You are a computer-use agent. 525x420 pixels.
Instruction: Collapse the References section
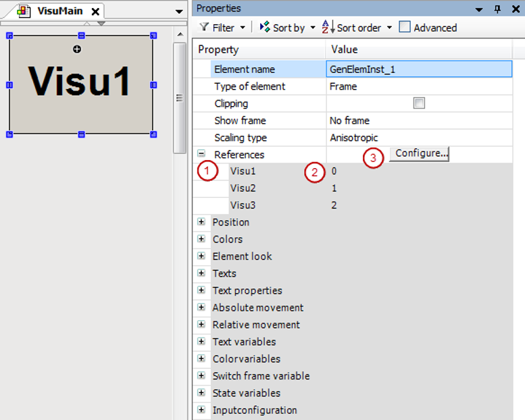coord(201,154)
